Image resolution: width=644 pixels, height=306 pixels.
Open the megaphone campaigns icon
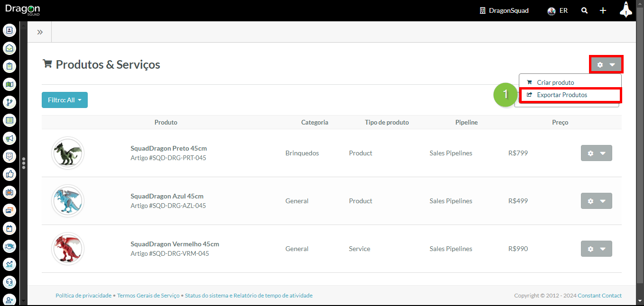pos(9,138)
